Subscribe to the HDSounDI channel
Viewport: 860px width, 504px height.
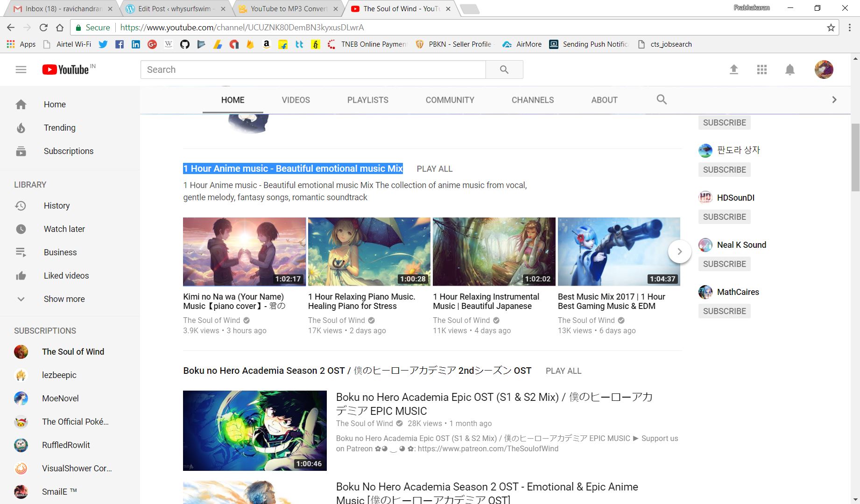724,217
